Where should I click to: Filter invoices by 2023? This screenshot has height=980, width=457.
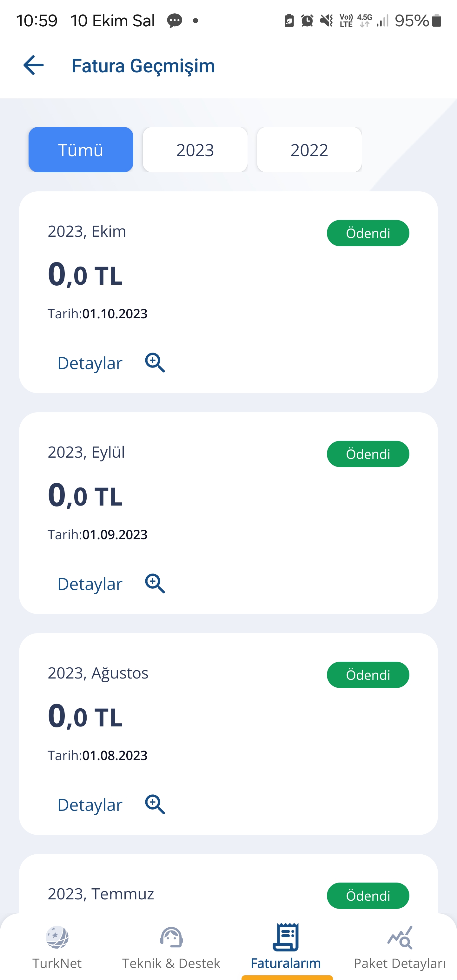(x=195, y=149)
